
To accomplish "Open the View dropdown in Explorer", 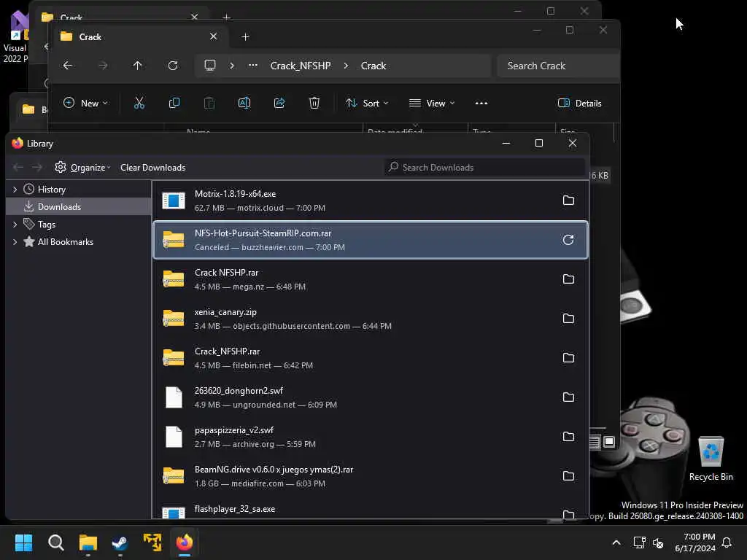I will coord(432,104).
